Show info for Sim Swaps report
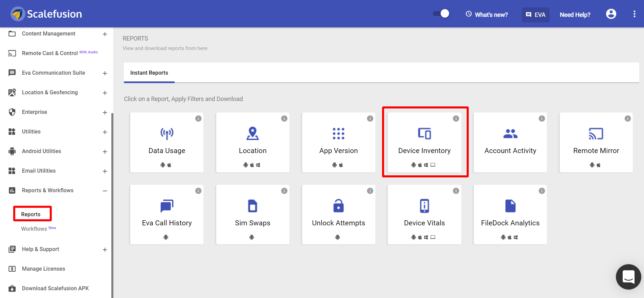The width and height of the screenshot is (644, 298). tap(284, 191)
